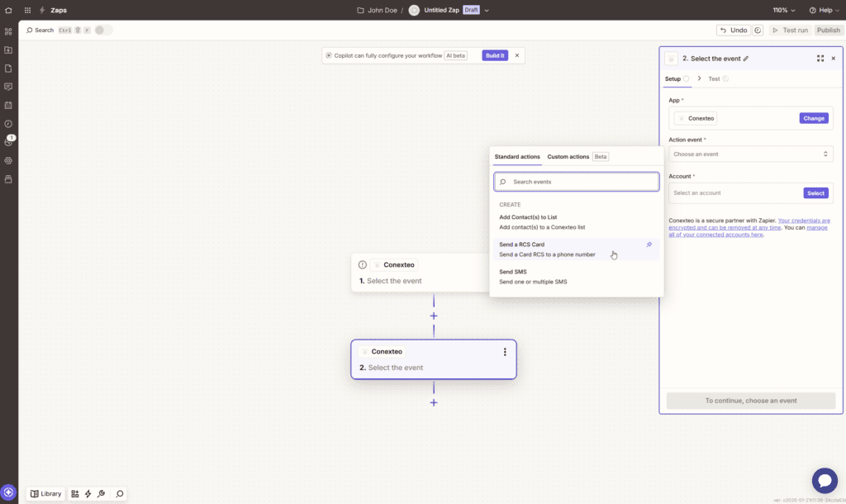Click the pencil icon to rename step
The width and height of the screenshot is (846, 504).
click(746, 59)
